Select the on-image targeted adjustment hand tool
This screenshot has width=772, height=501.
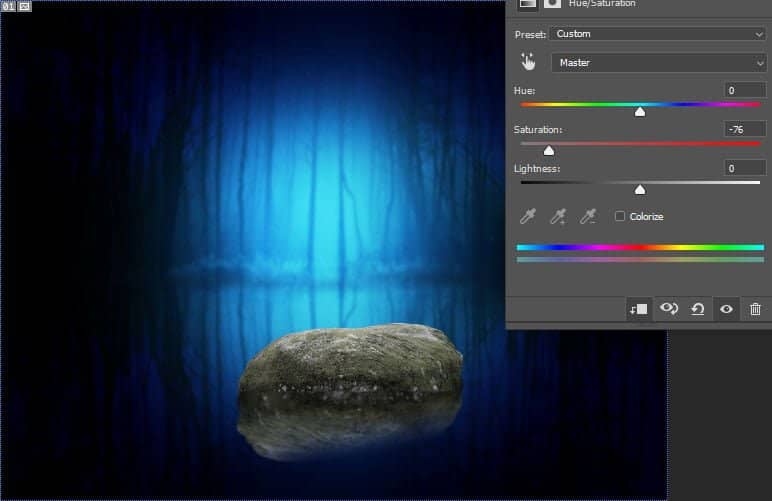pos(528,62)
